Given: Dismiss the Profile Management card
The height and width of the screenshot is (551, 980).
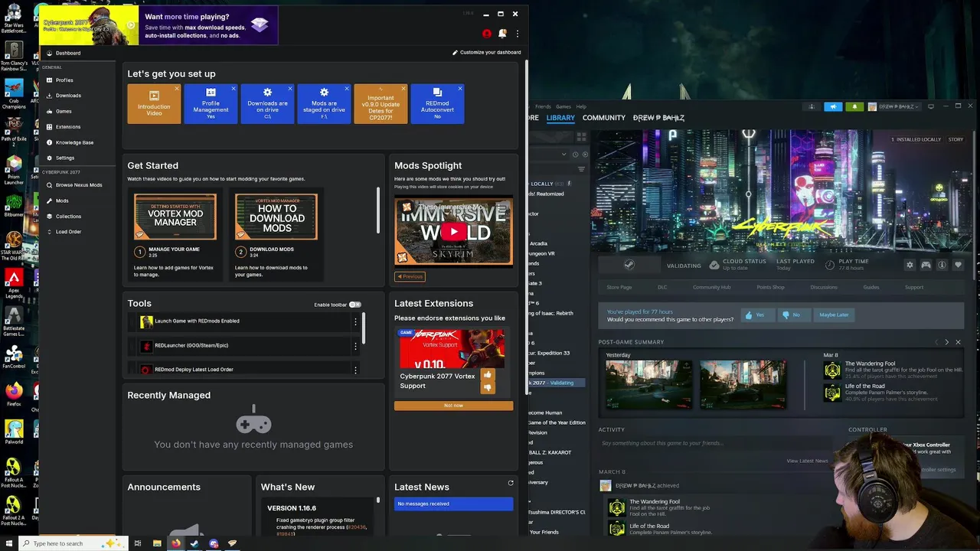Looking at the screenshot, I should (234, 89).
